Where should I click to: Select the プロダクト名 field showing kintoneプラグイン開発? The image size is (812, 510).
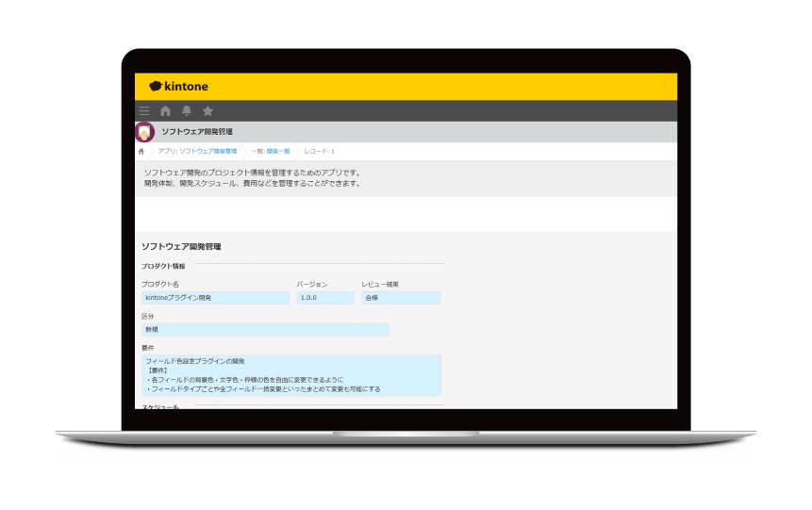pos(215,298)
